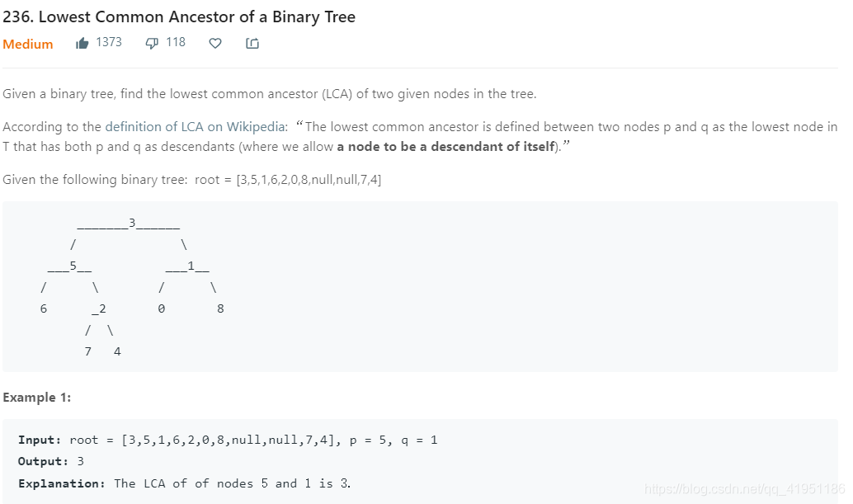Add problem to favorites via heart icon
This screenshot has height=504, width=853.
(215, 44)
